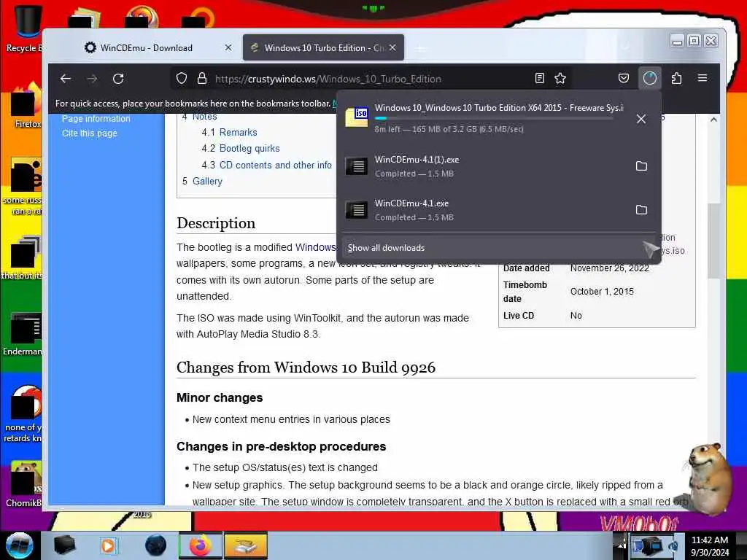Click the padlock site security icon
747x560 pixels.
[202, 79]
